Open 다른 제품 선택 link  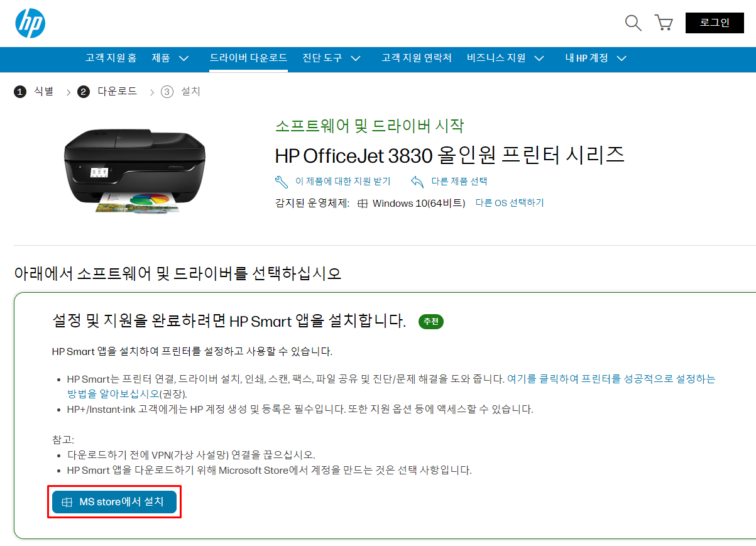click(459, 181)
